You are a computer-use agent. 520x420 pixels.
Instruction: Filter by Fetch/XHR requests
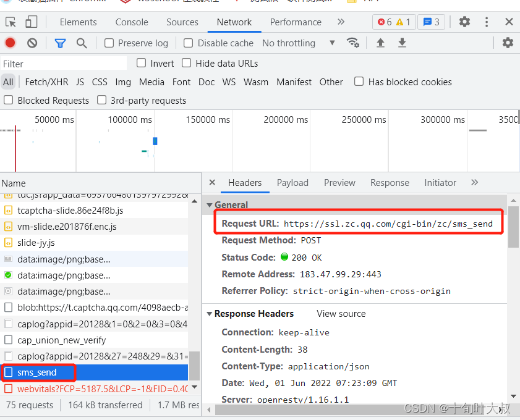click(x=47, y=82)
